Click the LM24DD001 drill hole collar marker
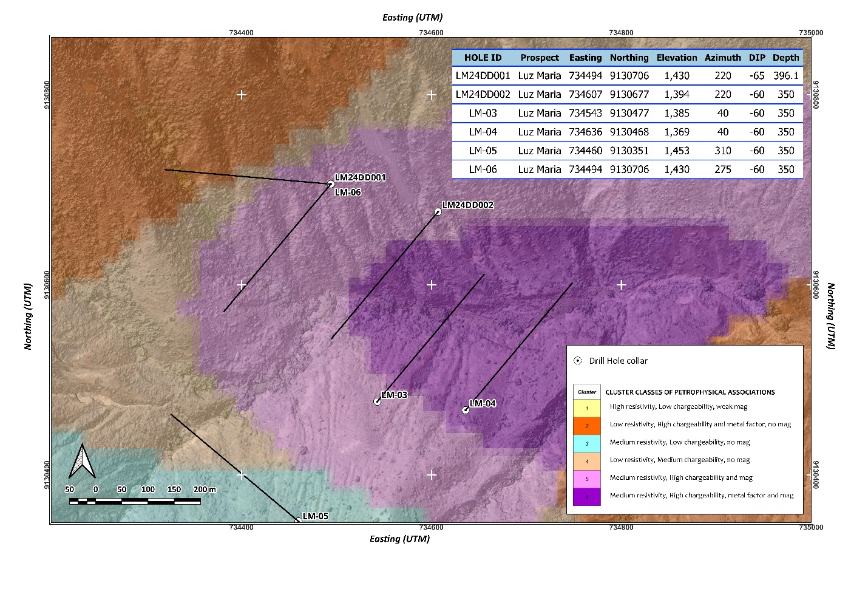 [331, 184]
